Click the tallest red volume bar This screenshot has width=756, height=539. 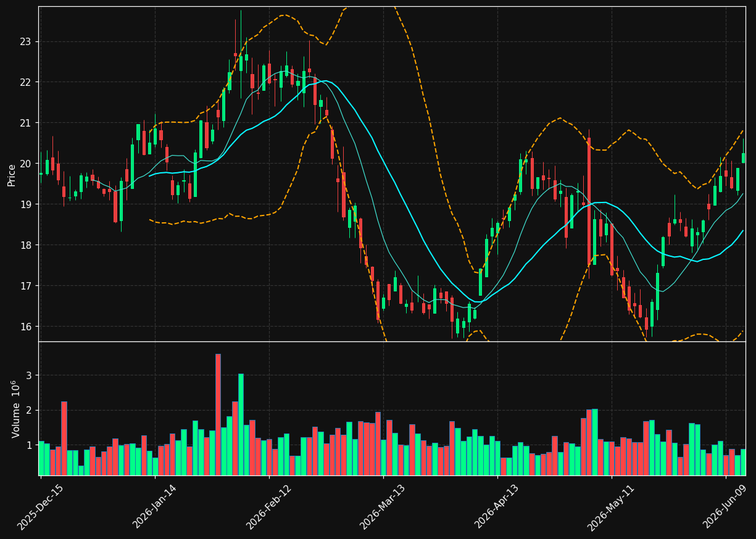pos(218,414)
